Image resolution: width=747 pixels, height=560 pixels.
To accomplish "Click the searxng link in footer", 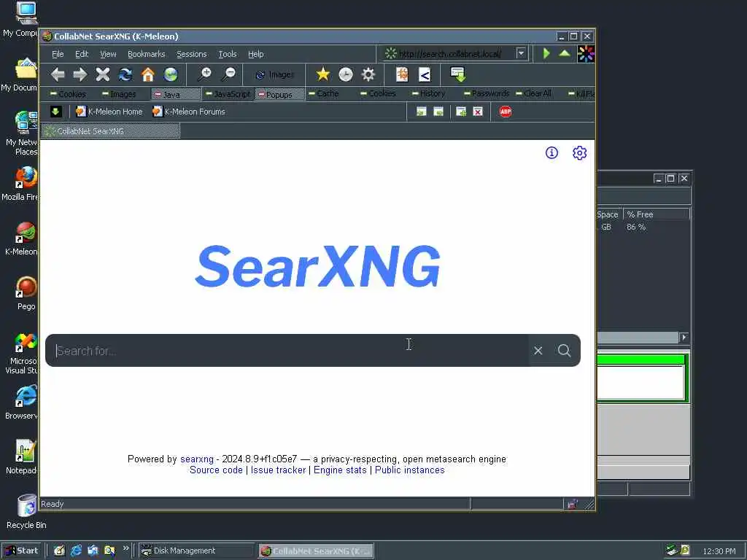I will tap(197, 459).
